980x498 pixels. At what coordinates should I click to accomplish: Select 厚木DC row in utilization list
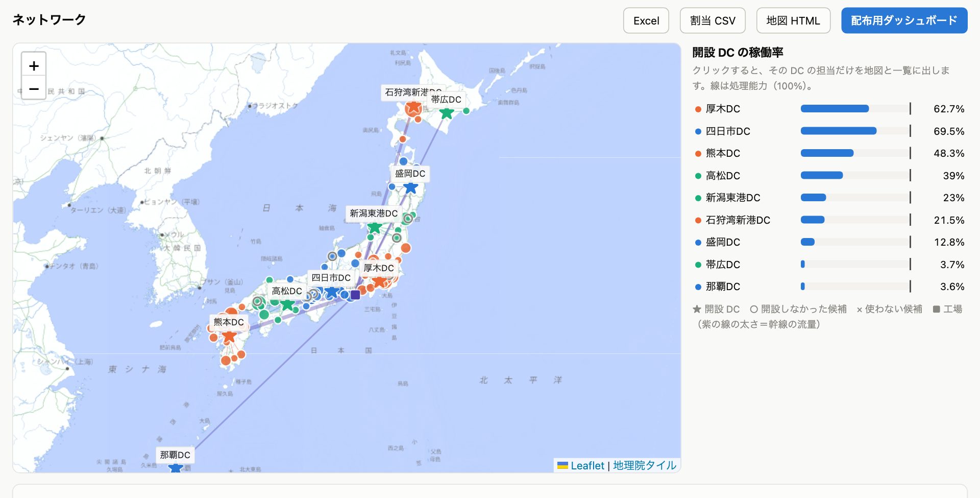pos(829,109)
